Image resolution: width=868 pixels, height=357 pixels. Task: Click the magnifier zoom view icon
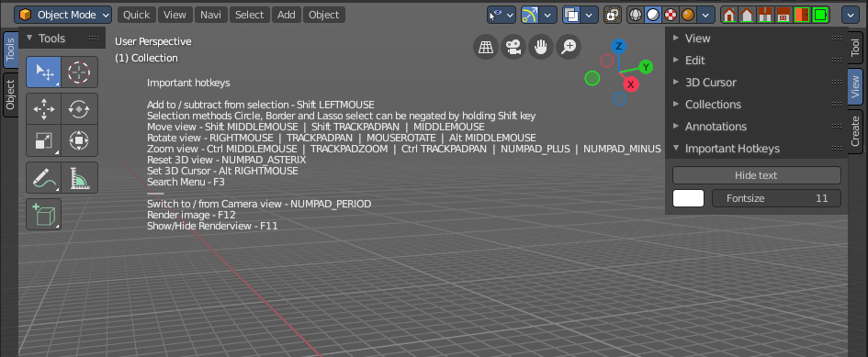[569, 47]
